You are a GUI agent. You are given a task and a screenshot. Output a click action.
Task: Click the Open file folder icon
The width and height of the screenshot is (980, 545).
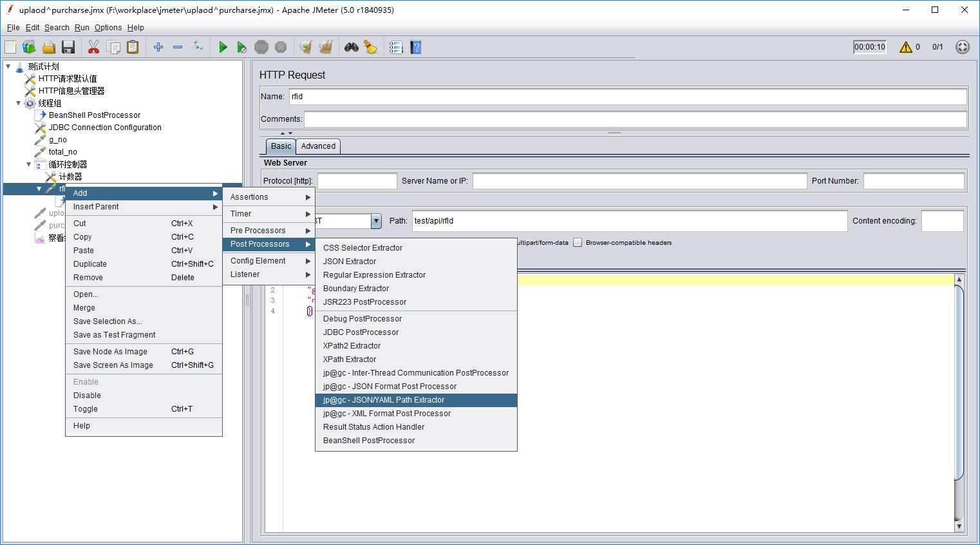point(49,47)
